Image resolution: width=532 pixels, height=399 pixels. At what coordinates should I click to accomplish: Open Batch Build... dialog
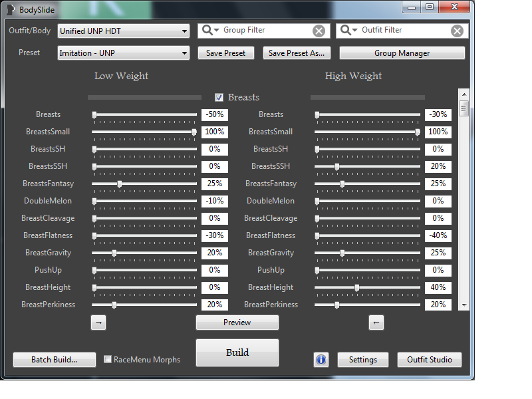click(x=55, y=360)
